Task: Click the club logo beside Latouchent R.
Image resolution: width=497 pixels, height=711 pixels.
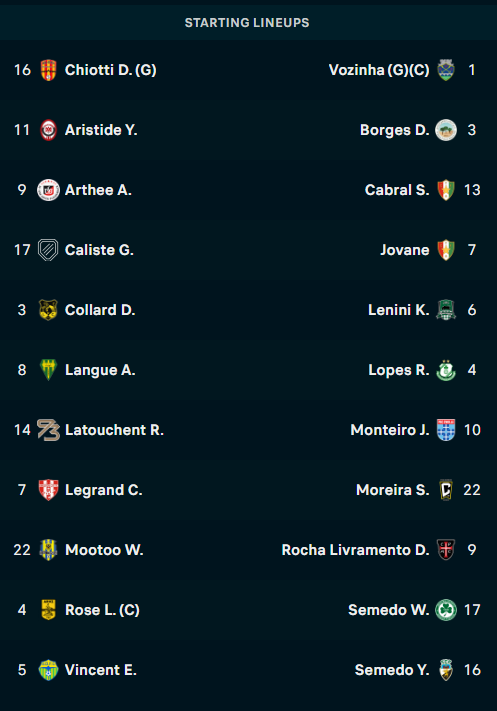Action: [x=48, y=430]
